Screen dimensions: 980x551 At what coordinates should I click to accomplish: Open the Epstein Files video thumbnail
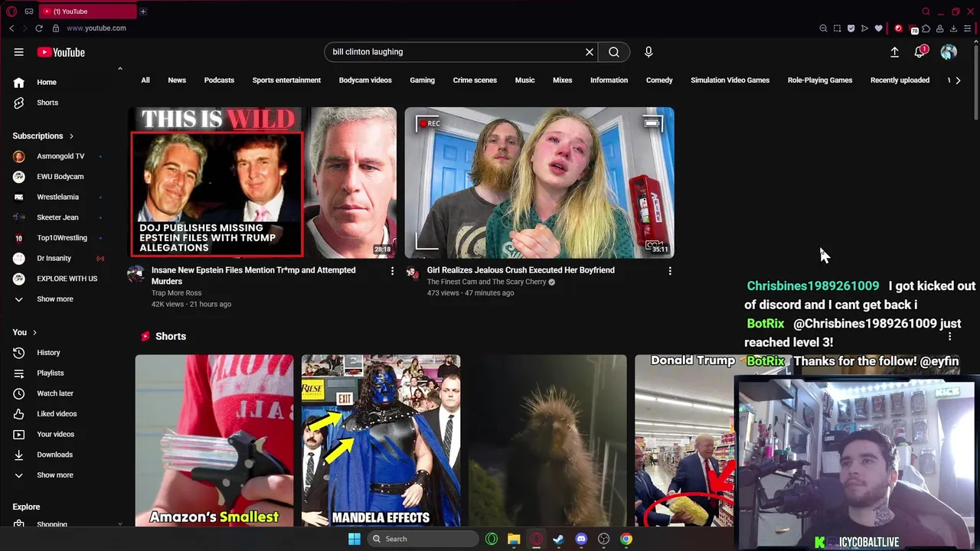(263, 183)
